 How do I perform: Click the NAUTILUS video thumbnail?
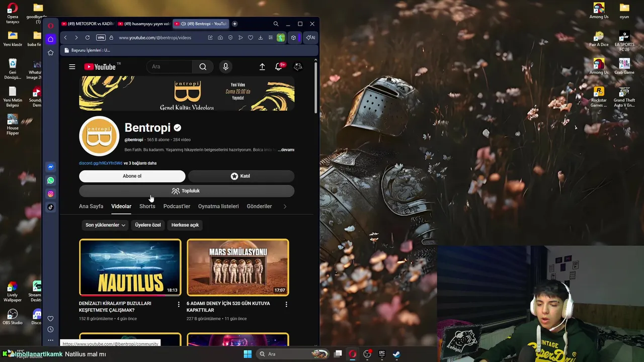point(130,267)
